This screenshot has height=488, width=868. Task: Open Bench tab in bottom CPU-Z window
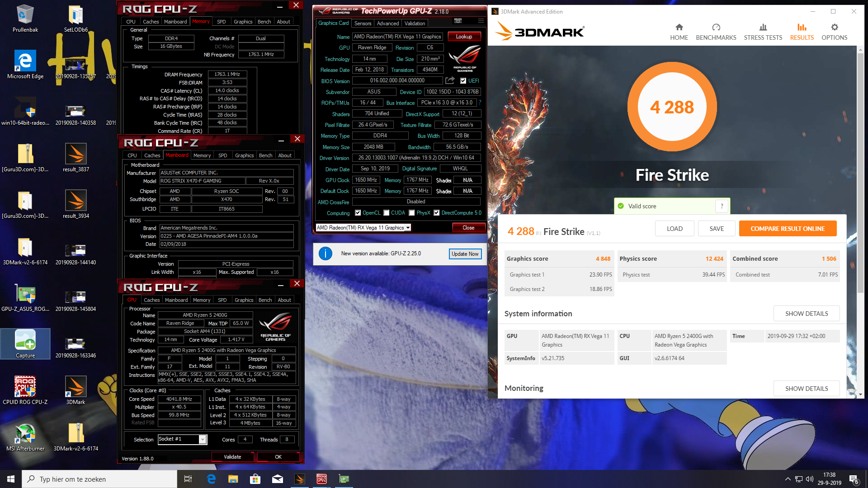tap(265, 300)
